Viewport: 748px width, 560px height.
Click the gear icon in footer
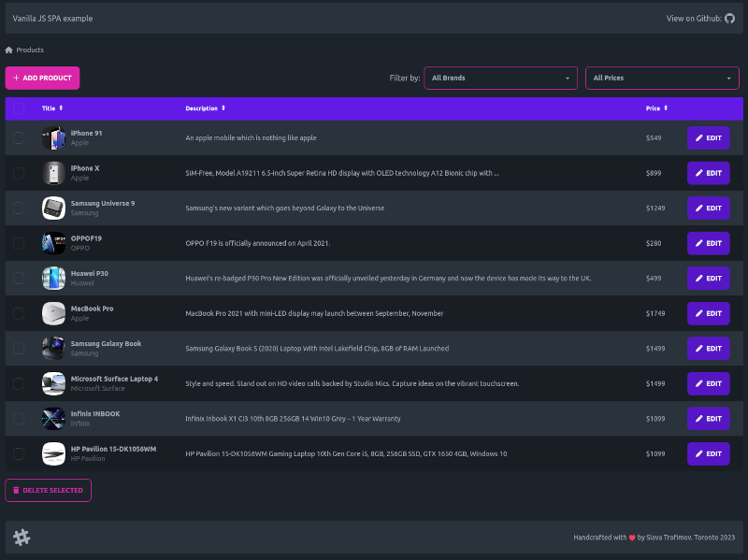(22, 537)
